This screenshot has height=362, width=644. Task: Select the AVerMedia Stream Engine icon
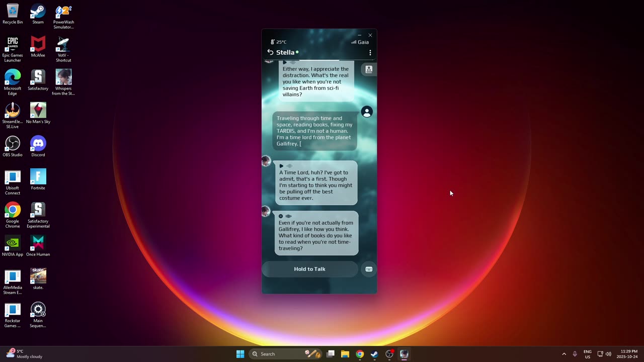coord(13,282)
